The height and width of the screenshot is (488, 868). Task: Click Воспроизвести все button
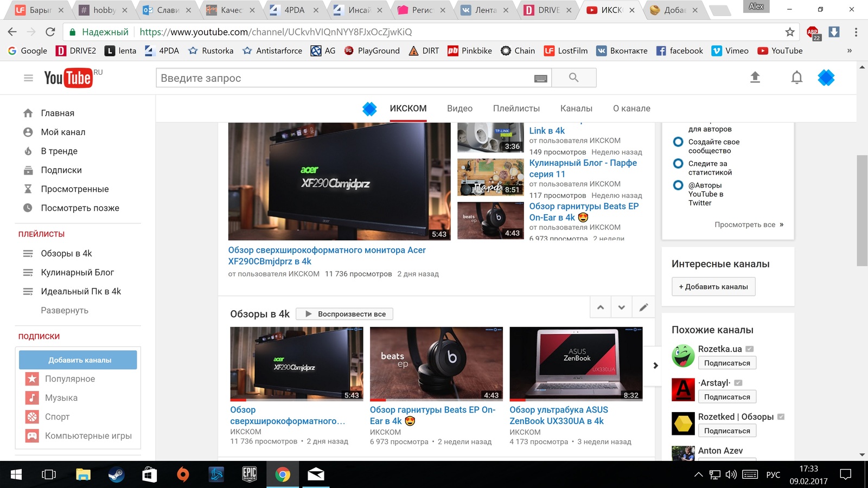[344, 314]
